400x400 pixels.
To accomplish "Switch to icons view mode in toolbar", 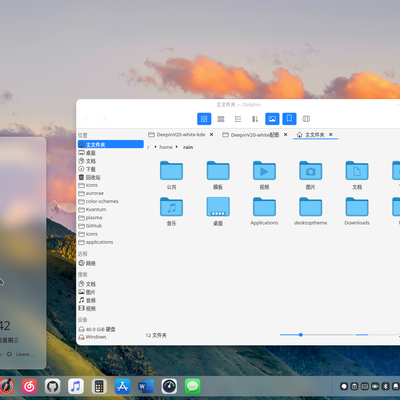I will [204, 119].
